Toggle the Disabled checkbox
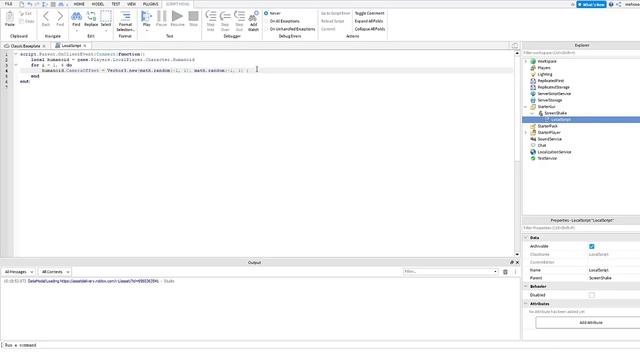 (592, 295)
